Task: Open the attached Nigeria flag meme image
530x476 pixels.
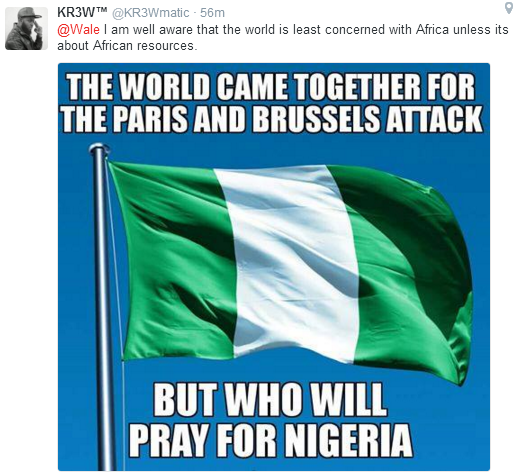Action: click(x=274, y=267)
